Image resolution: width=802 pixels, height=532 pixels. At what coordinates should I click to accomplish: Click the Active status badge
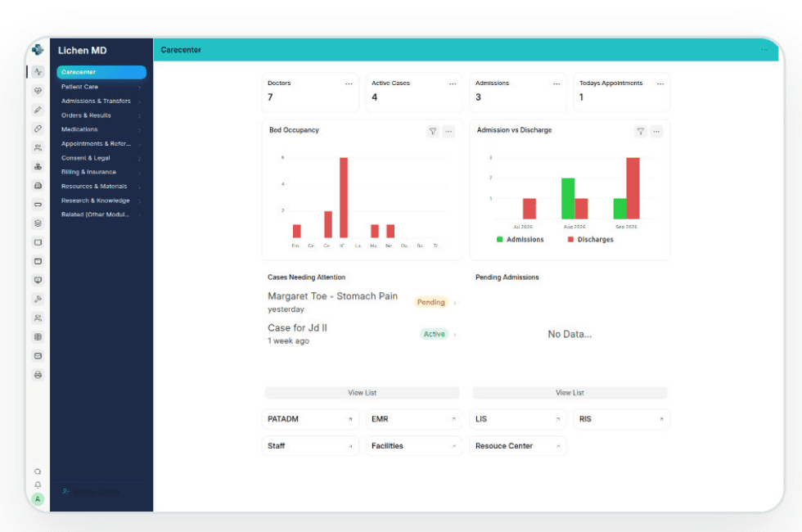point(434,334)
